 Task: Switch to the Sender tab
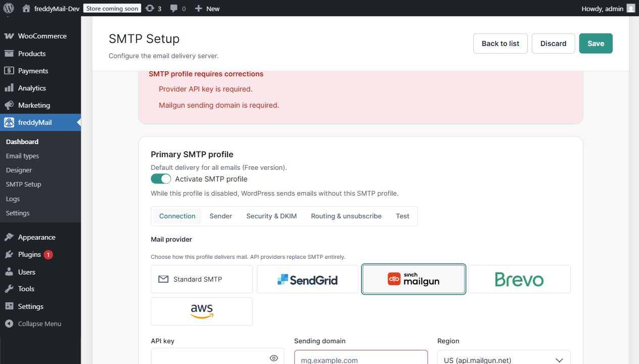tap(221, 216)
